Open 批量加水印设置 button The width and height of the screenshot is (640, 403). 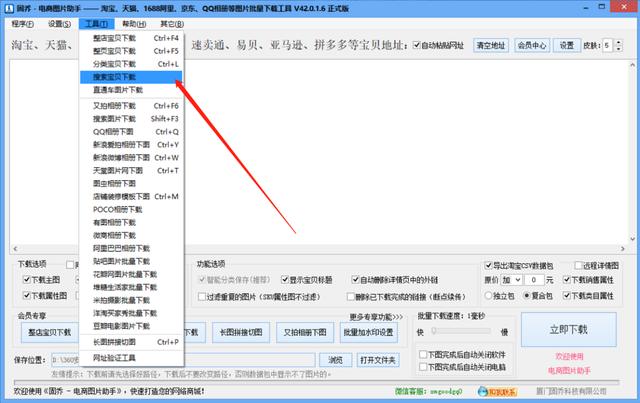tap(368, 332)
